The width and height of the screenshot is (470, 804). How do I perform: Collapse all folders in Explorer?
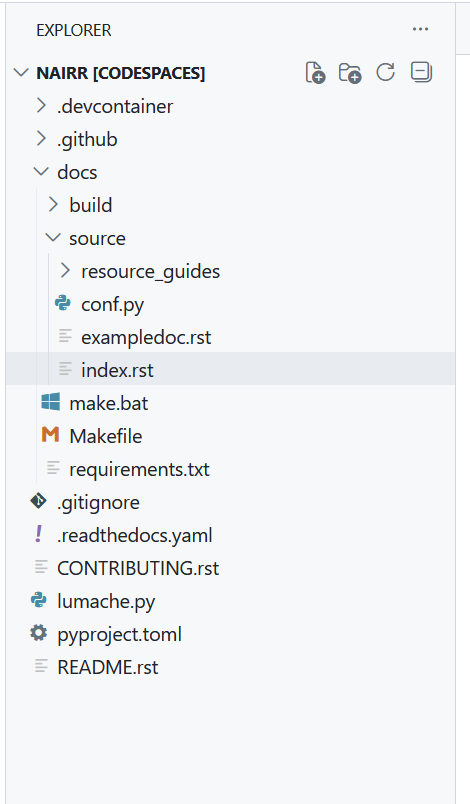click(x=421, y=72)
